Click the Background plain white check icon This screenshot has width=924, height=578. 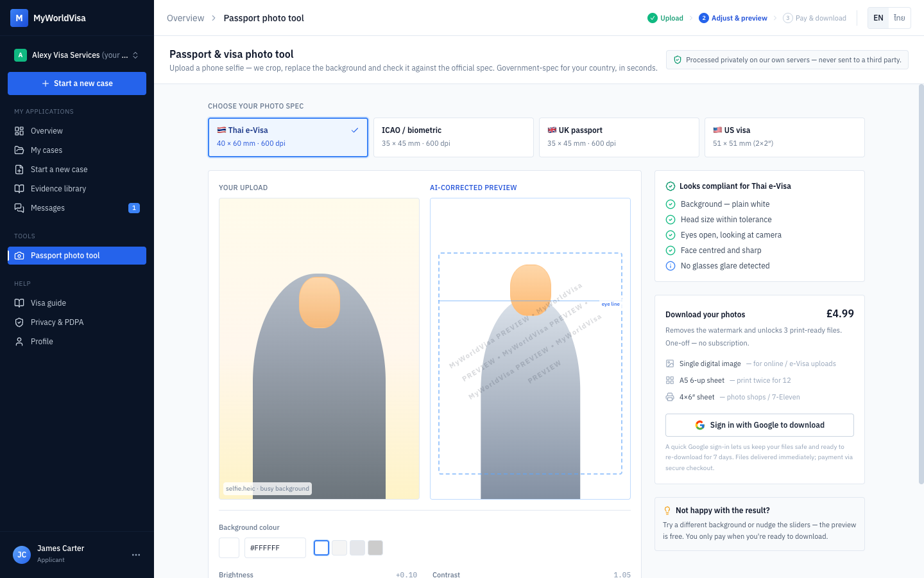[671, 204]
